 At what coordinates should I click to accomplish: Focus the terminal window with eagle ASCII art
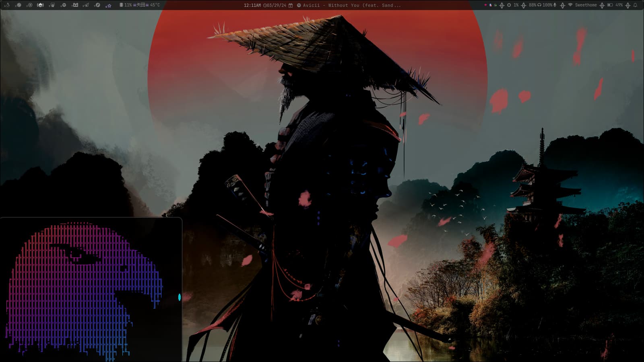[91, 290]
